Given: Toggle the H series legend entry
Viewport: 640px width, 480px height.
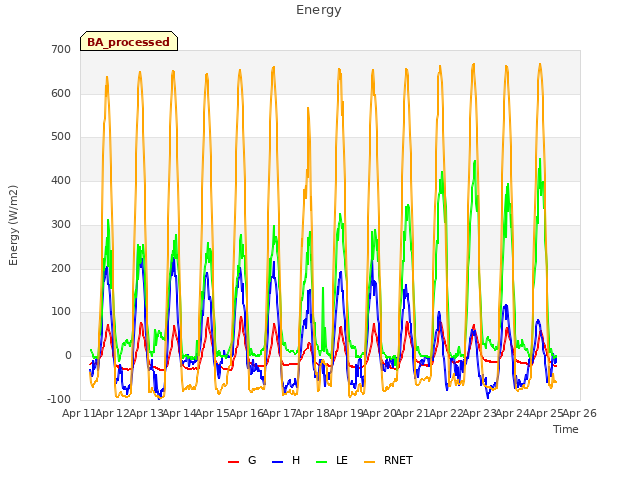Looking at the screenshot, I should (286, 460).
